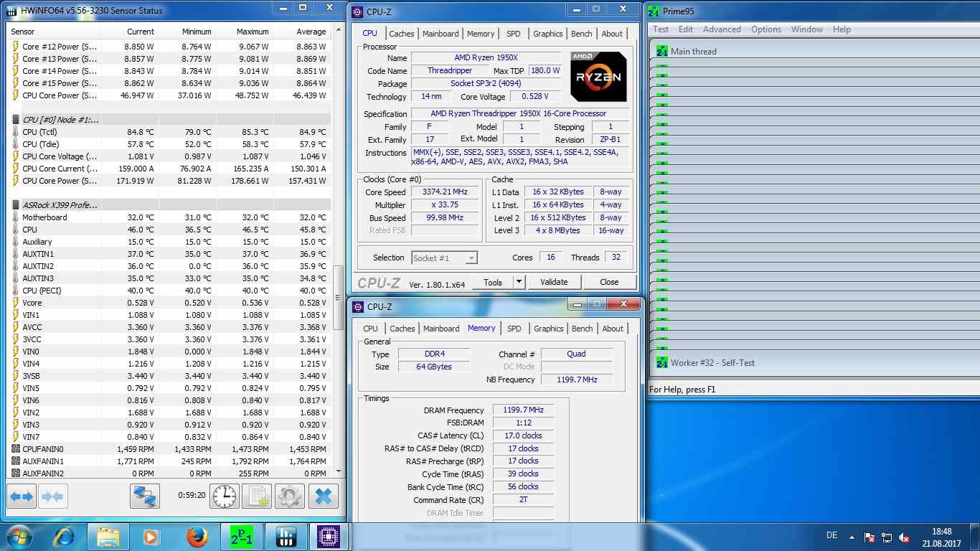Open Graphics tab in upper CPU-Z
980x551 pixels.
(x=548, y=34)
